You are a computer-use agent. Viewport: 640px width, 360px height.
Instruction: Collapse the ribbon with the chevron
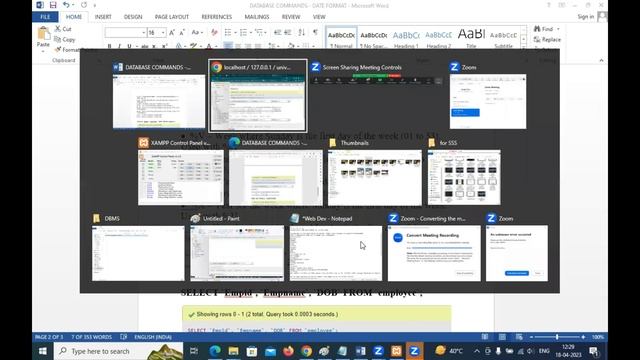pos(601,60)
